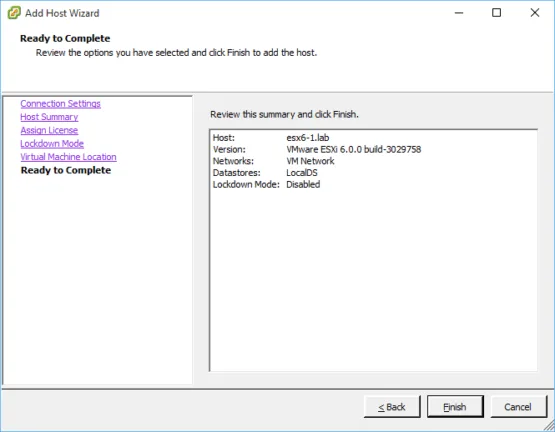Select the LocalDS datastore entry

(302, 173)
